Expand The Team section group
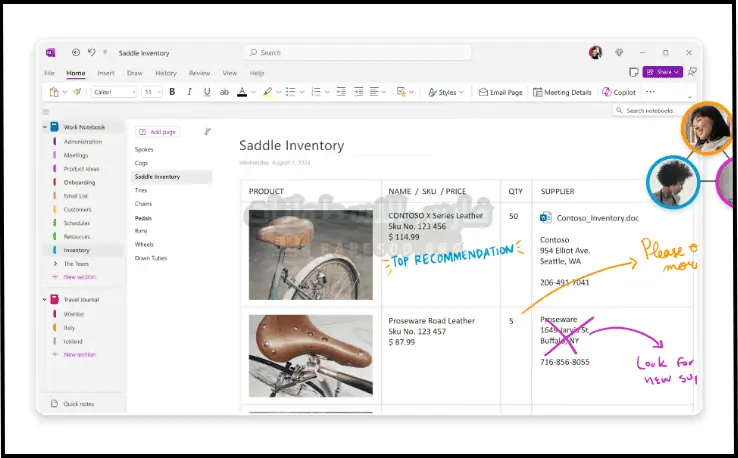The image size is (738, 458). [54, 263]
